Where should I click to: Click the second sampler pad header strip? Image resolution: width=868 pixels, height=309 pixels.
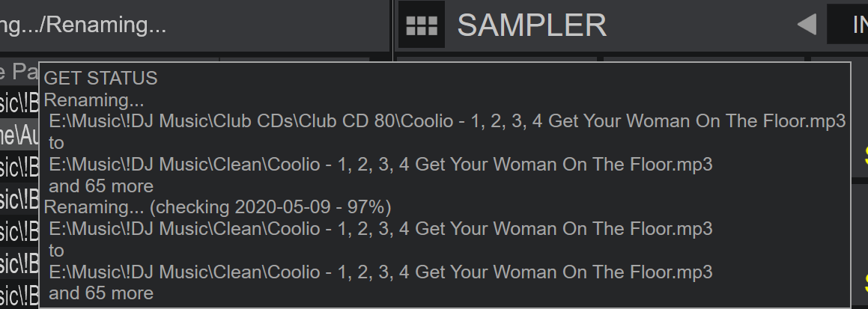703,59
